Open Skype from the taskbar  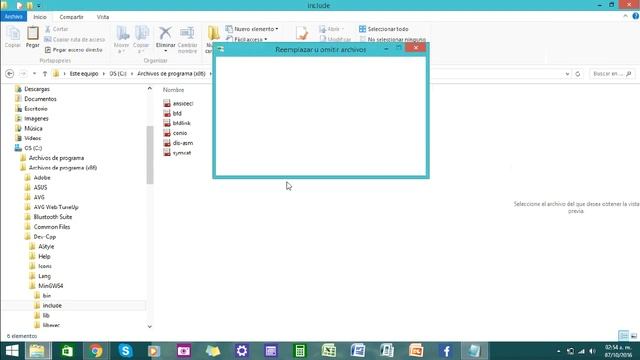pos(125,351)
